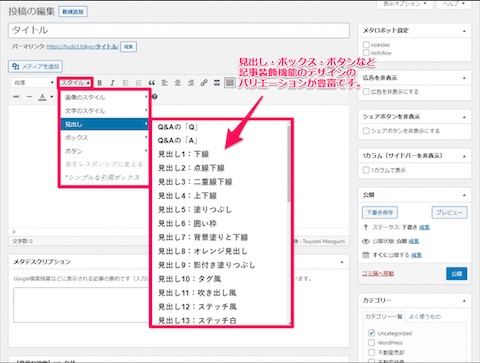Open the ボックス submenu
The height and width of the screenshot is (363, 480).
[104, 138]
